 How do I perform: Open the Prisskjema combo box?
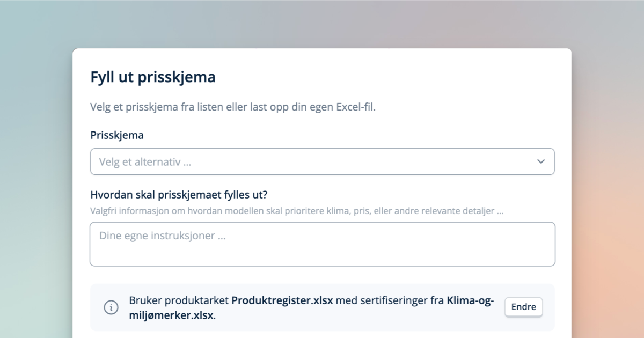(x=322, y=161)
